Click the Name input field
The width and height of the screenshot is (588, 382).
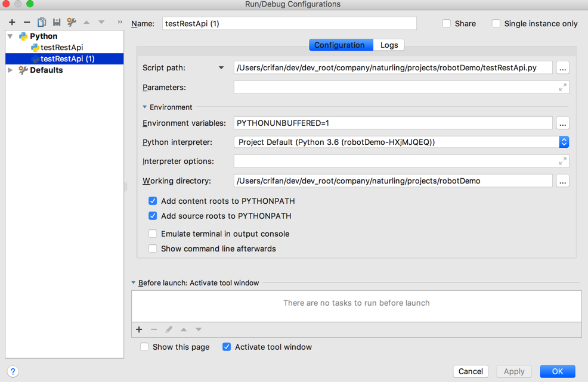point(289,24)
